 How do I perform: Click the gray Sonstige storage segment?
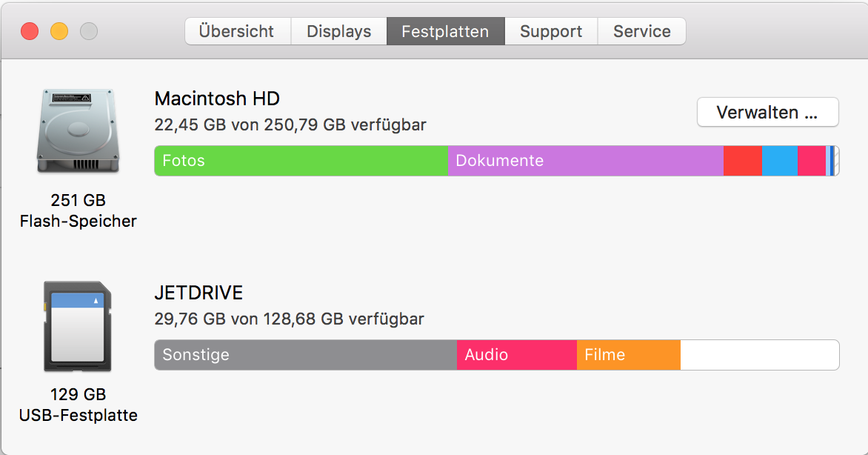(x=305, y=355)
